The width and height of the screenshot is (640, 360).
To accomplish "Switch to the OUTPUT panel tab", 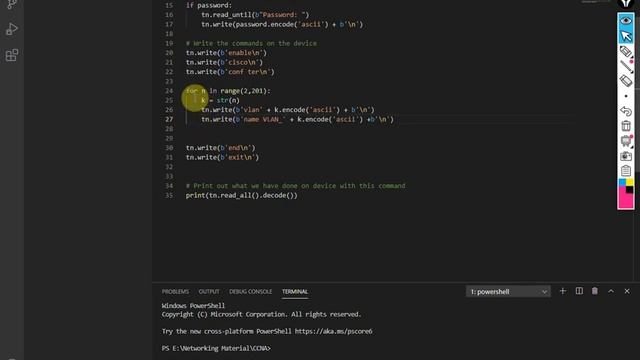I will tap(209, 291).
